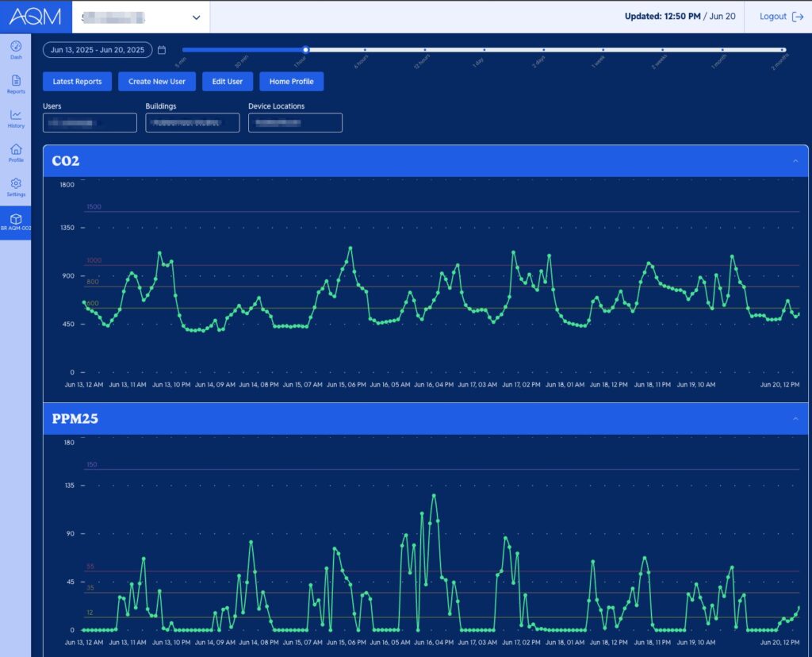This screenshot has height=657, width=812.
Task: Click Latest Reports button
Action: click(x=77, y=82)
